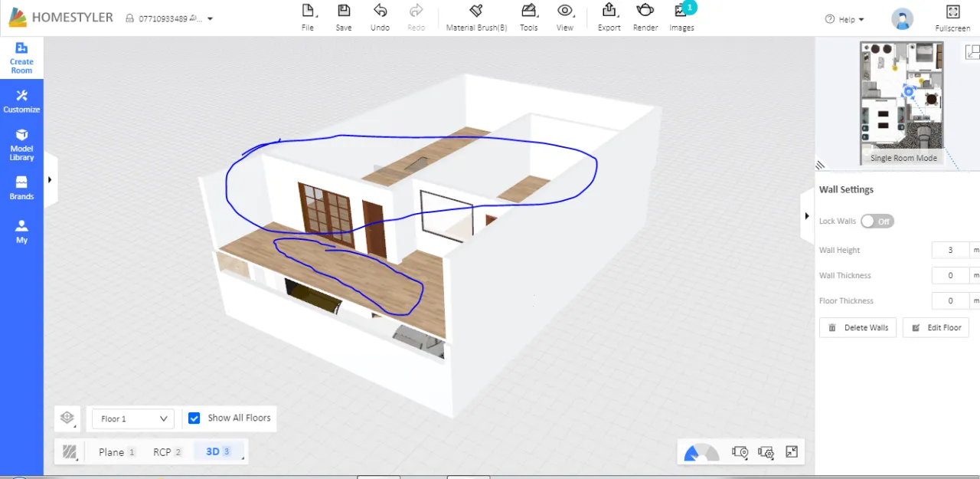The width and height of the screenshot is (980, 479).
Task: Toggle the Lock Walls switch
Action: pyautogui.click(x=877, y=221)
